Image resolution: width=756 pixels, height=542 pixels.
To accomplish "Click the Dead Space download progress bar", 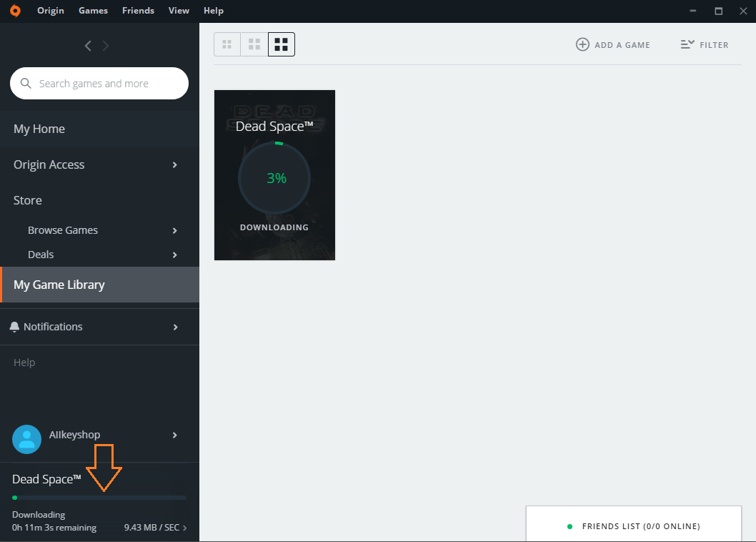I will (99, 498).
